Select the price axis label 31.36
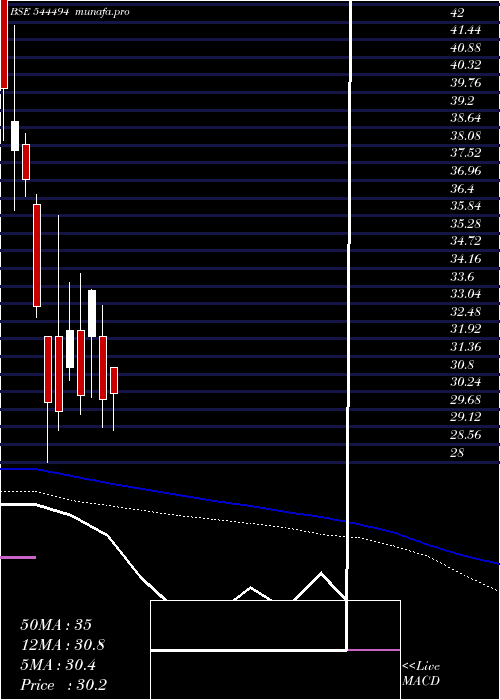Screen dimensions: 500x700 465,346
